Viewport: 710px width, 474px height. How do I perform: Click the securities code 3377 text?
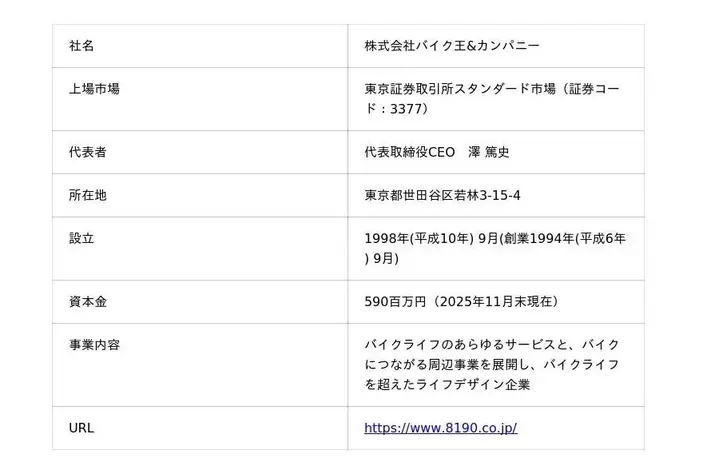pos(404,108)
